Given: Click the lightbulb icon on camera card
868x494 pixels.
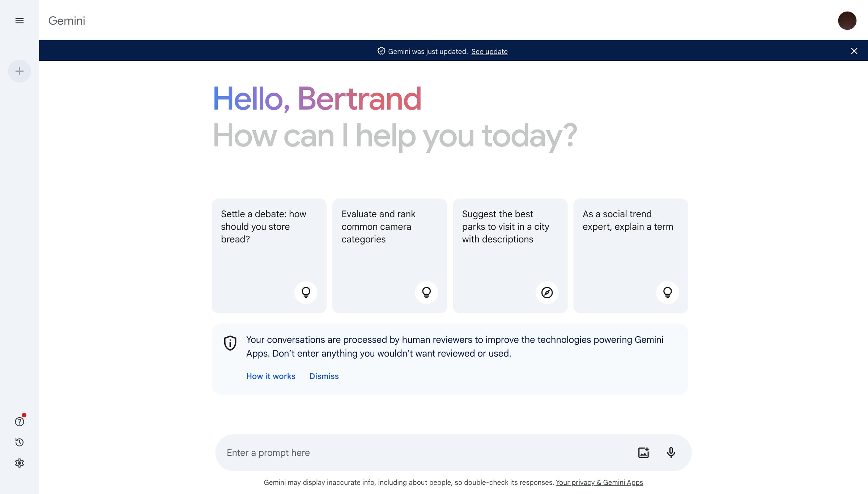Looking at the screenshot, I should (x=426, y=292).
